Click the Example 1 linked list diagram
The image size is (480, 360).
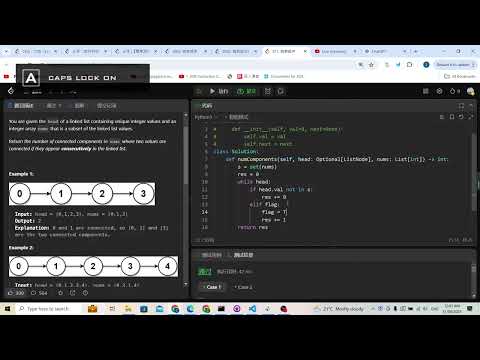click(82, 194)
